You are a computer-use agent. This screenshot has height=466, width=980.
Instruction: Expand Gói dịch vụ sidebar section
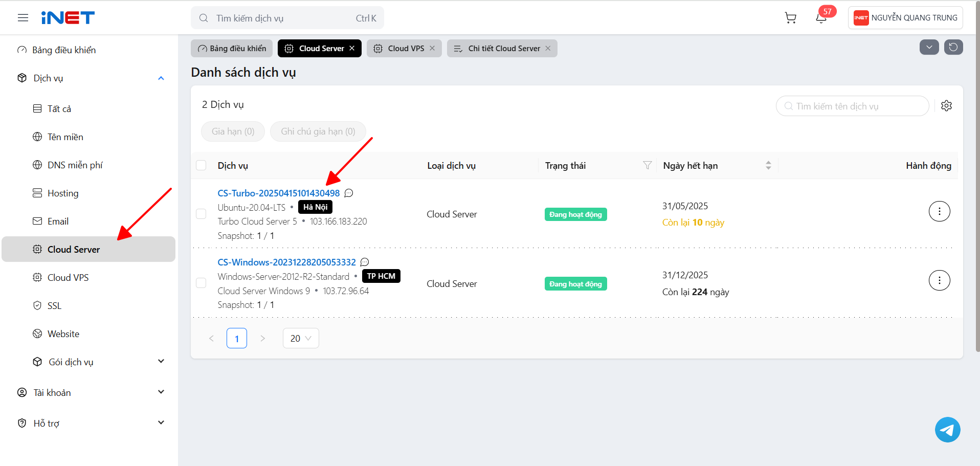[161, 361]
